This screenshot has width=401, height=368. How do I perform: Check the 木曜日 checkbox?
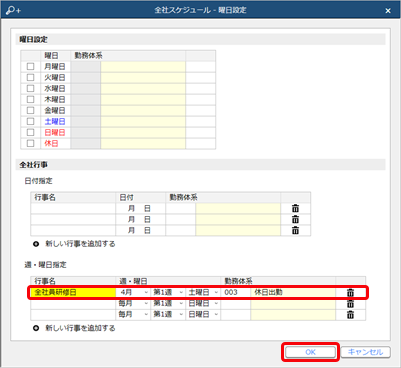pyautogui.click(x=30, y=100)
